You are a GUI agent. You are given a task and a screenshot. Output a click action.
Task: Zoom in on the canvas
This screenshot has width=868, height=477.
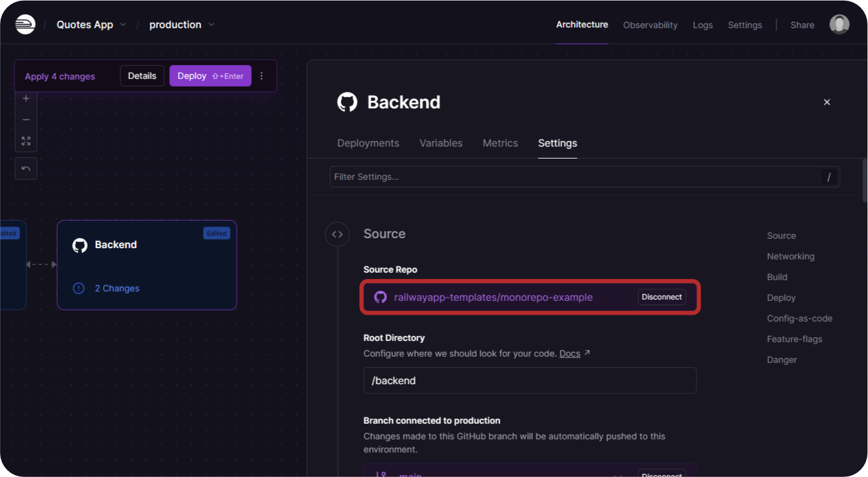pyautogui.click(x=26, y=98)
